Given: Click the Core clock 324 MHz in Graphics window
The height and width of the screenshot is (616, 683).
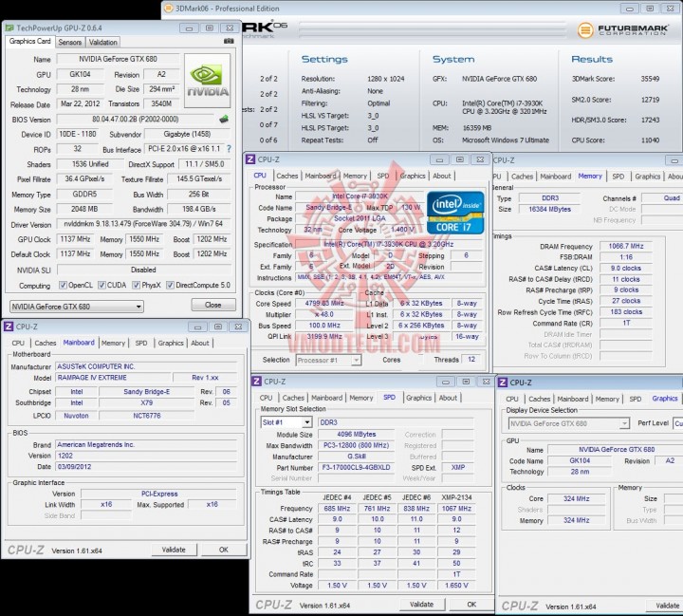Looking at the screenshot, I should click(x=577, y=498).
